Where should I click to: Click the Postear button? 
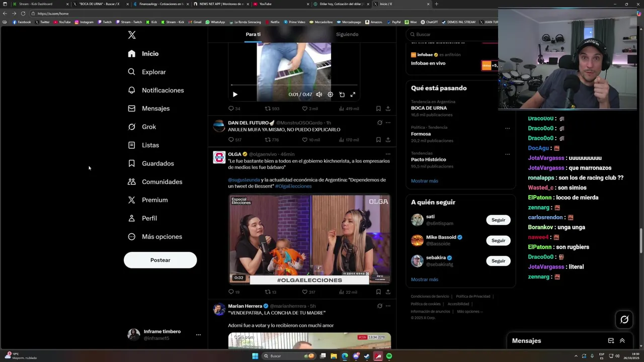(160, 260)
